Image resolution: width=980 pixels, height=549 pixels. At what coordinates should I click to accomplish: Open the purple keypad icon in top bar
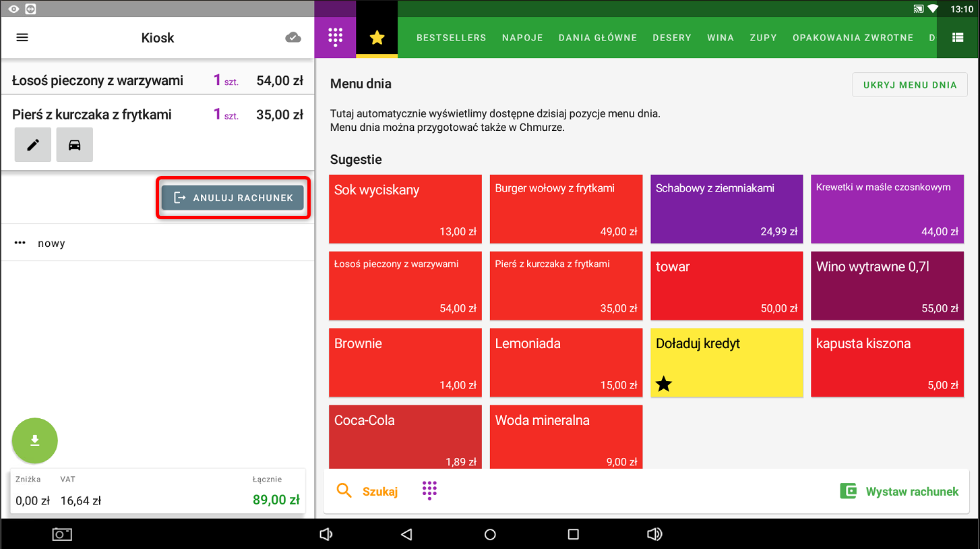335,38
